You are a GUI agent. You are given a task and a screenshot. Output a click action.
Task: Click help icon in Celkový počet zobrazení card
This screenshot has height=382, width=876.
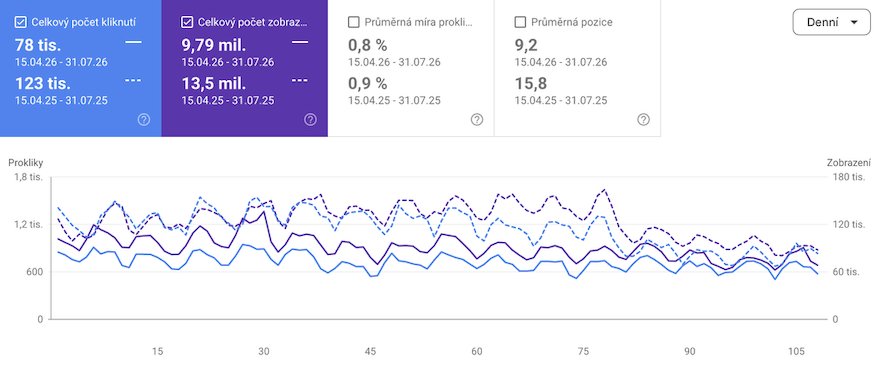click(x=310, y=120)
